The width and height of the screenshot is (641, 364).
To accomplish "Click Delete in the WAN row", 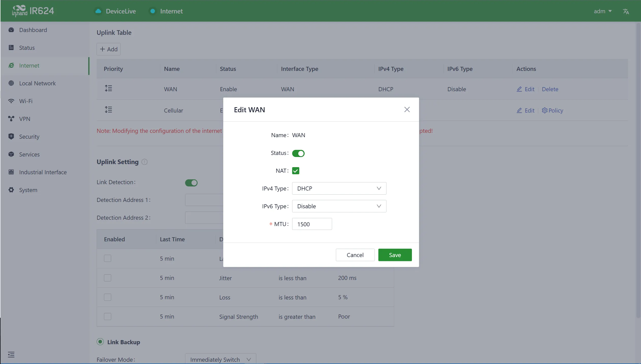I will tap(550, 89).
